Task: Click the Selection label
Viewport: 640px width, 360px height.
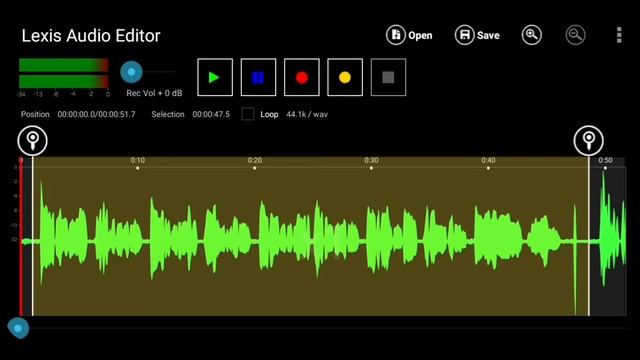Action: [x=168, y=114]
